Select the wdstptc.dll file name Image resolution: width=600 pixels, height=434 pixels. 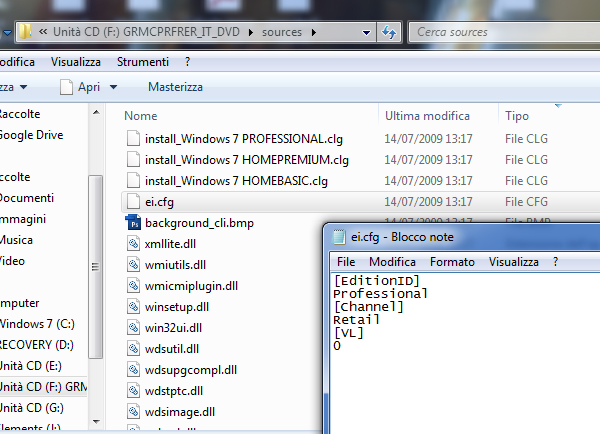(x=174, y=391)
